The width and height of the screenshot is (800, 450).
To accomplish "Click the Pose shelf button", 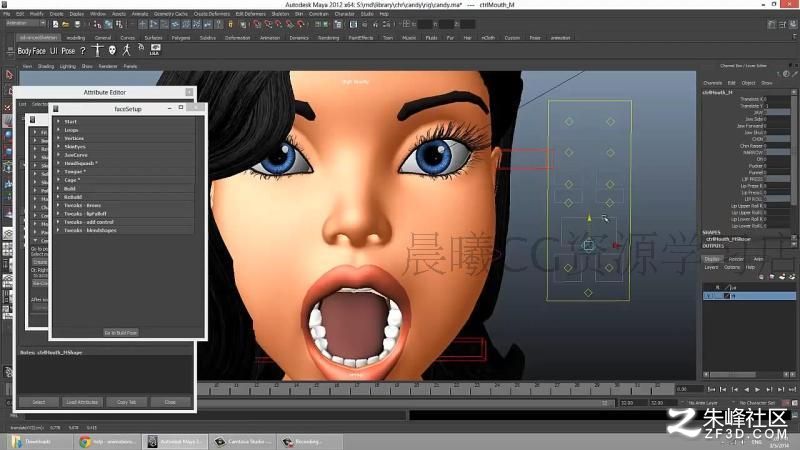I will pyautogui.click(x=68, y=51).
